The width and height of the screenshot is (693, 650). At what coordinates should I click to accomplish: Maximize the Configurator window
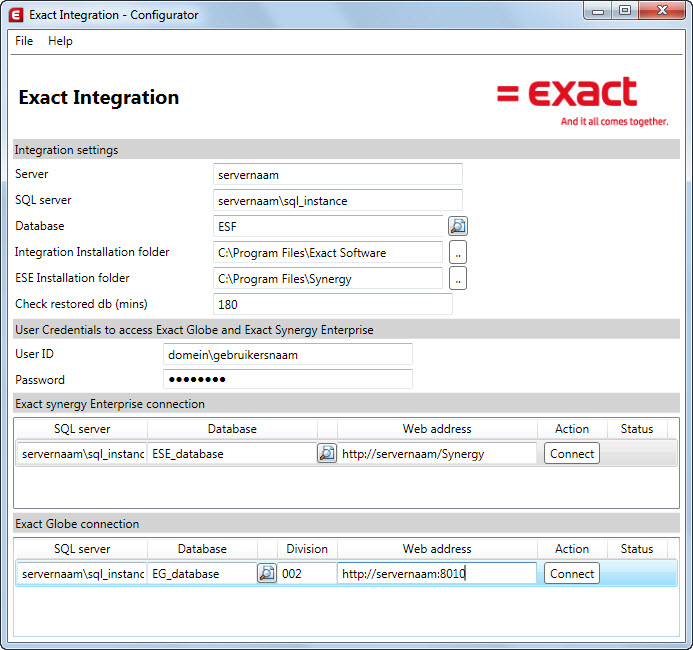click(625, 11)
